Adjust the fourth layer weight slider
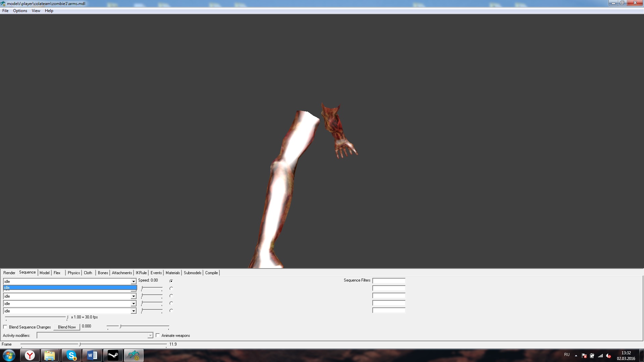 pyautogui.click(x=152, y=303)
